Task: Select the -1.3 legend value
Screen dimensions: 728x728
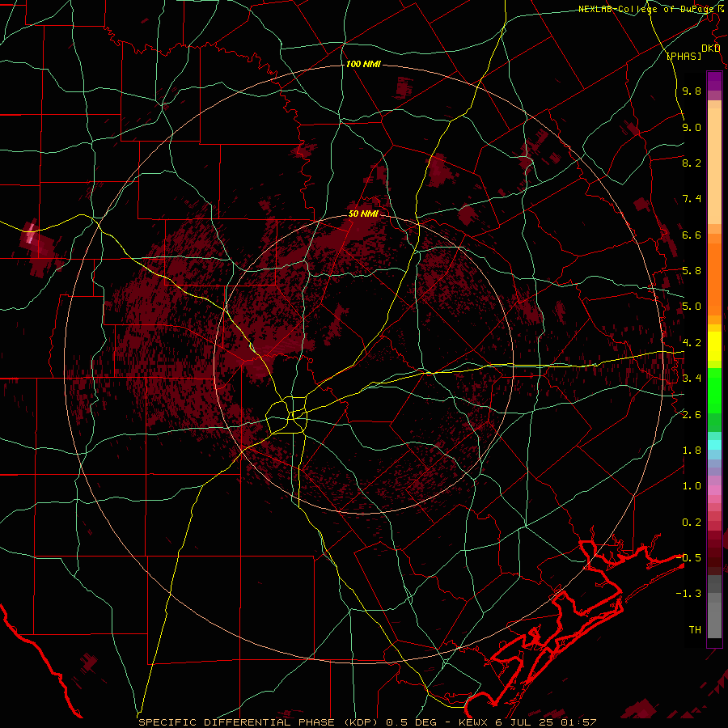Action: tap(689, 594)
